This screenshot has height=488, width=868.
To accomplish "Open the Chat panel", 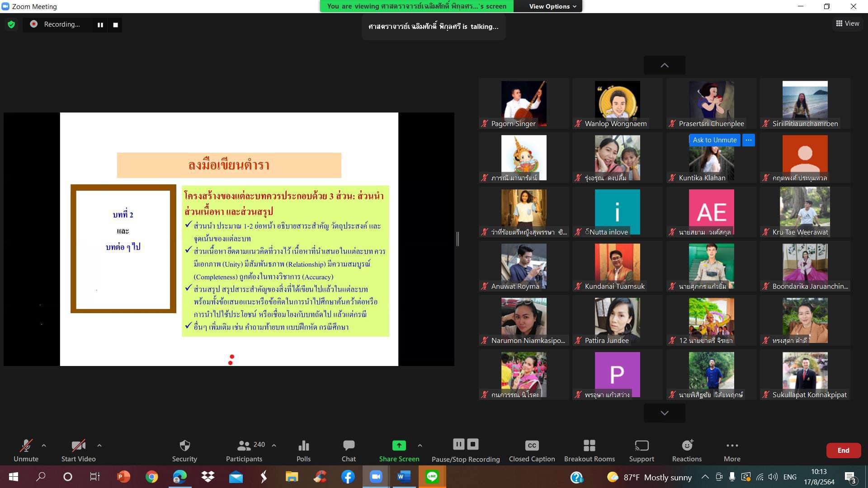I will [349, 450].
